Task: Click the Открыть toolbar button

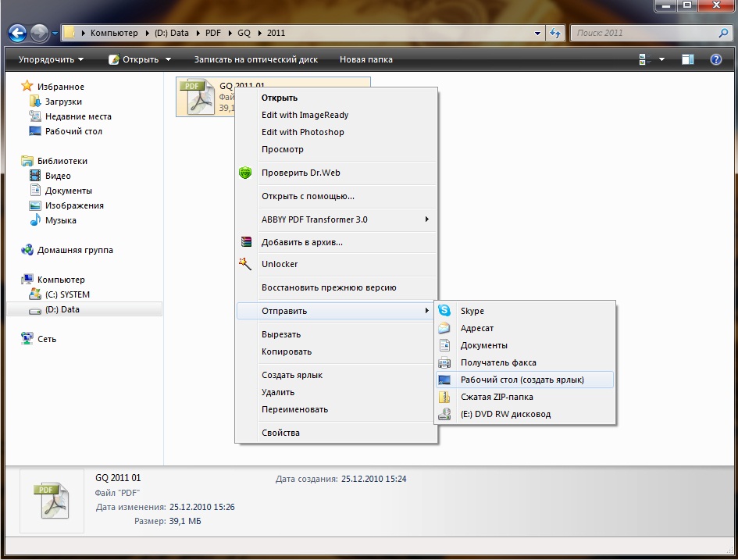Action: click(x=134, y=60)
